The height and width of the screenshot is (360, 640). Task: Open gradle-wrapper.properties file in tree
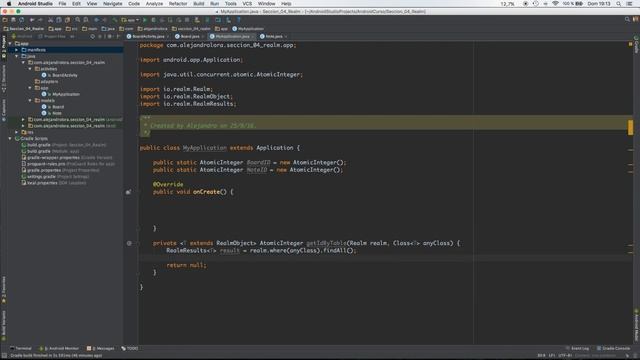[67, 158]
